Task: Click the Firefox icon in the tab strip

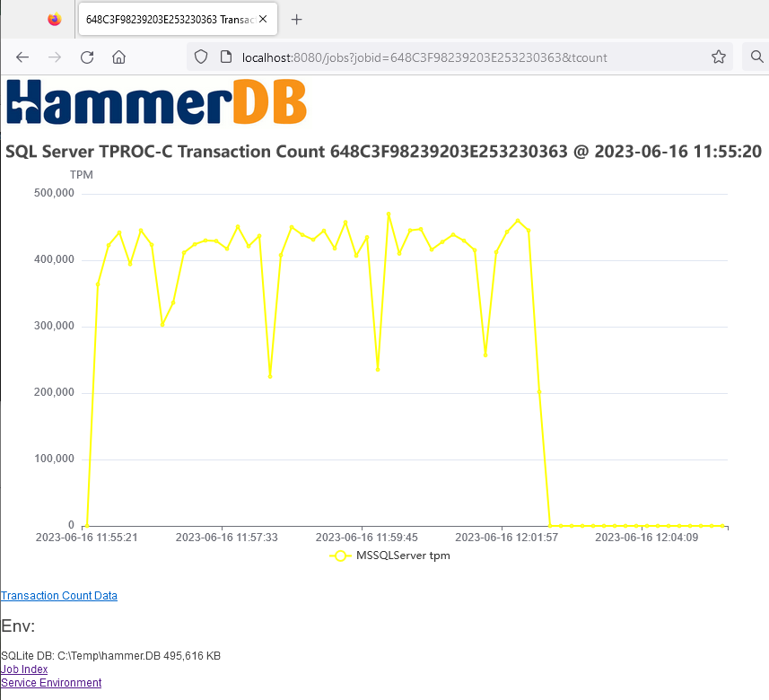Action: pyautogui.click(x=55, y=19)
